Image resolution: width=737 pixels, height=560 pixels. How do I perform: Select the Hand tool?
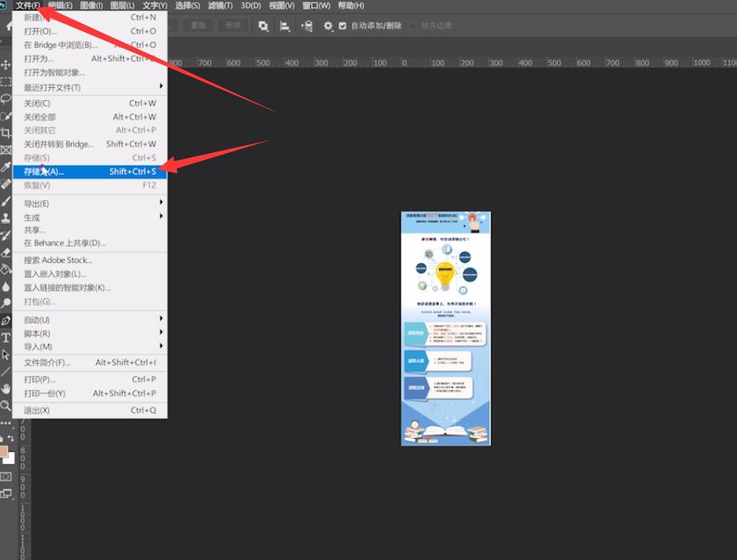click(6, 388)
